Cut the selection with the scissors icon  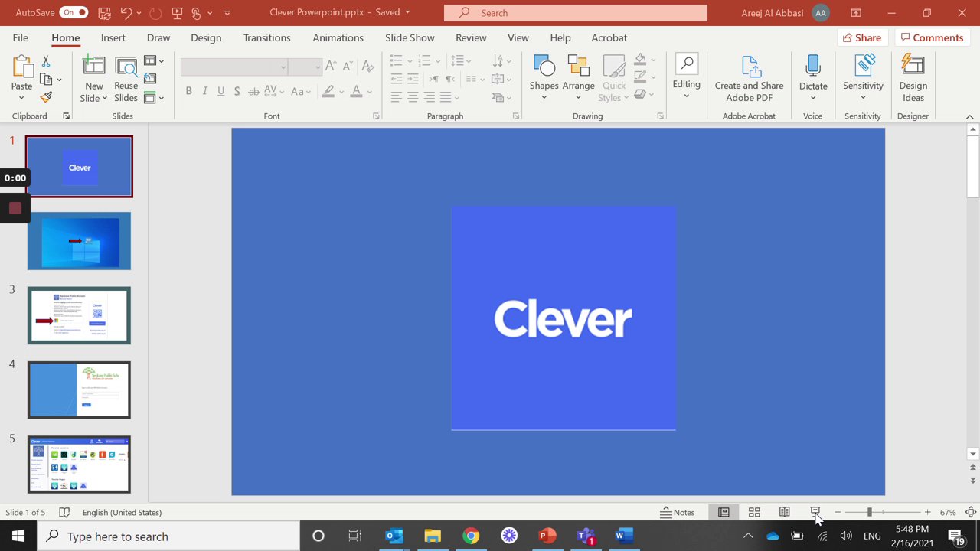[46, 61]
